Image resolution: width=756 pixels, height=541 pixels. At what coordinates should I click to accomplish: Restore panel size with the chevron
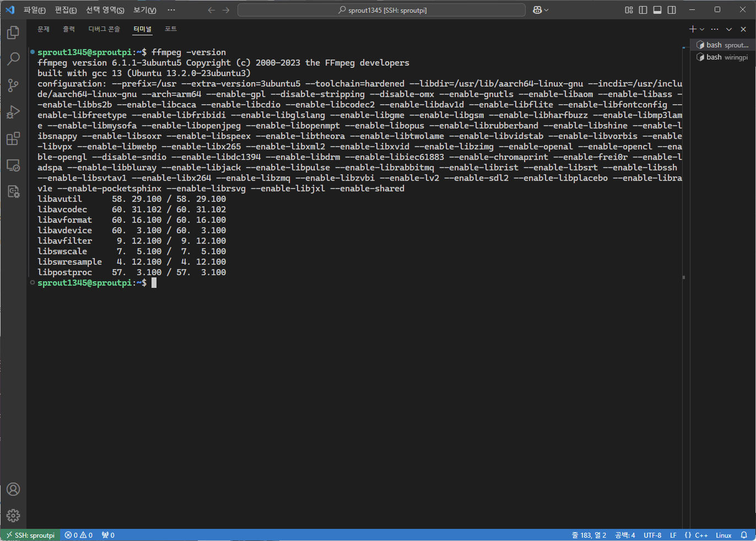click(729, 29)
